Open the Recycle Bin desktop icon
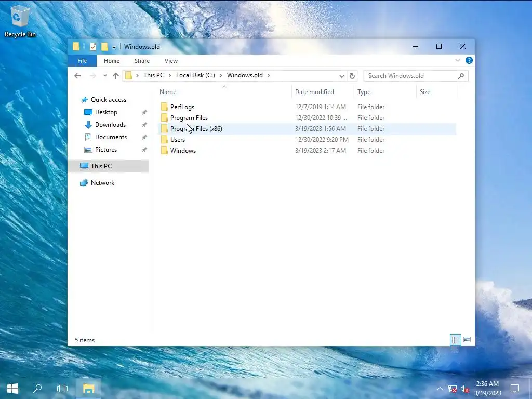Screen dimensions: 532x399 [20, 21]
